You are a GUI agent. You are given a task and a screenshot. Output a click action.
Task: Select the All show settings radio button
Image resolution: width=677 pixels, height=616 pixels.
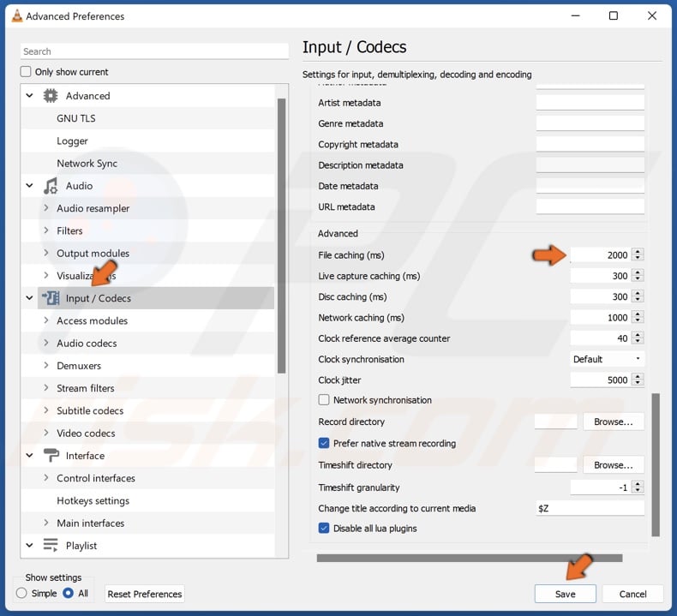pos(69,593)
